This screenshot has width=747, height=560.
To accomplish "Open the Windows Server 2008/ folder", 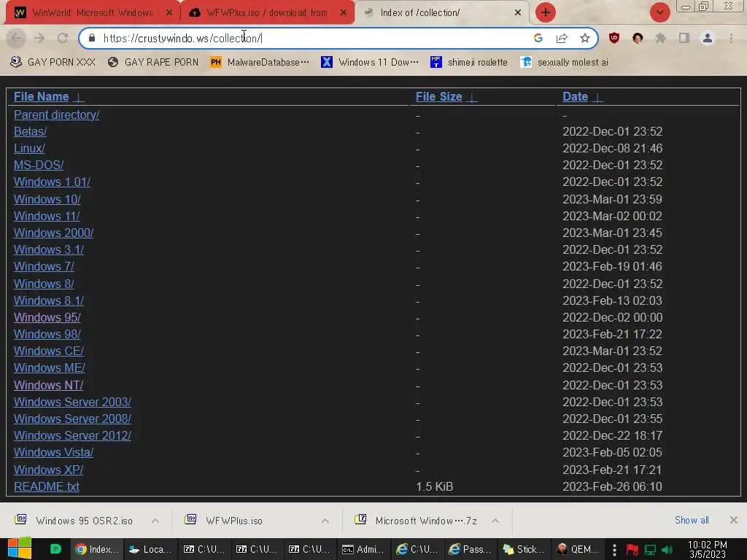I will point(72,419).
